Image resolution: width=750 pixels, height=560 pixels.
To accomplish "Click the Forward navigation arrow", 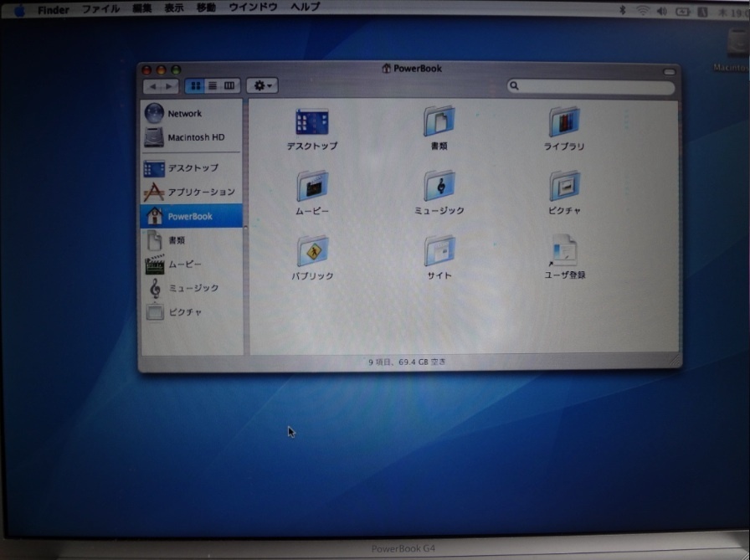I will [169, 86].
